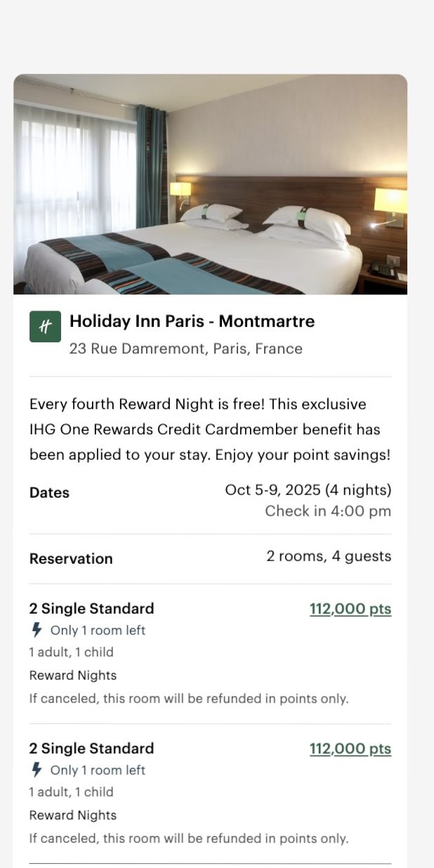The width and height of the screenshot is (434, 868).
Task: Click the Oct 5-9, 2025 dates text
Action: [x=308, y=490]
